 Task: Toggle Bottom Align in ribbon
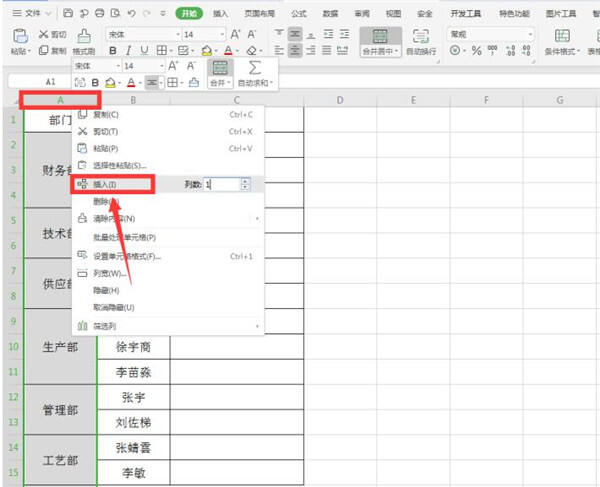(311, 34)
